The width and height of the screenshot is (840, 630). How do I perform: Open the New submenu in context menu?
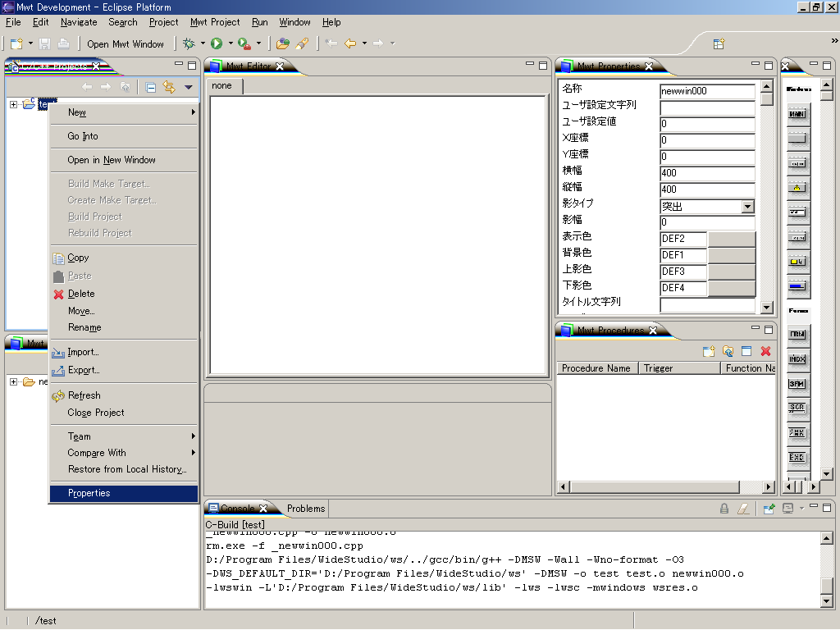point(124,112)
